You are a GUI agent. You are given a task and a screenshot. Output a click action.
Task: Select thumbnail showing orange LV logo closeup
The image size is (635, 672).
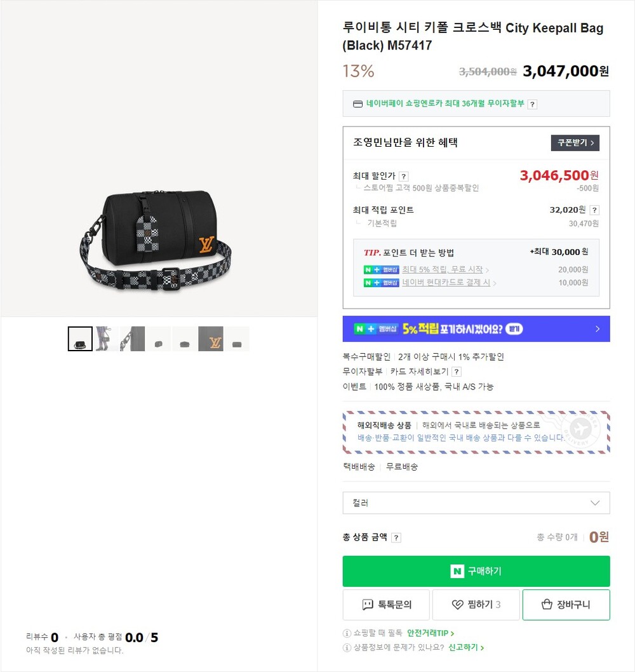click(211, 339)
